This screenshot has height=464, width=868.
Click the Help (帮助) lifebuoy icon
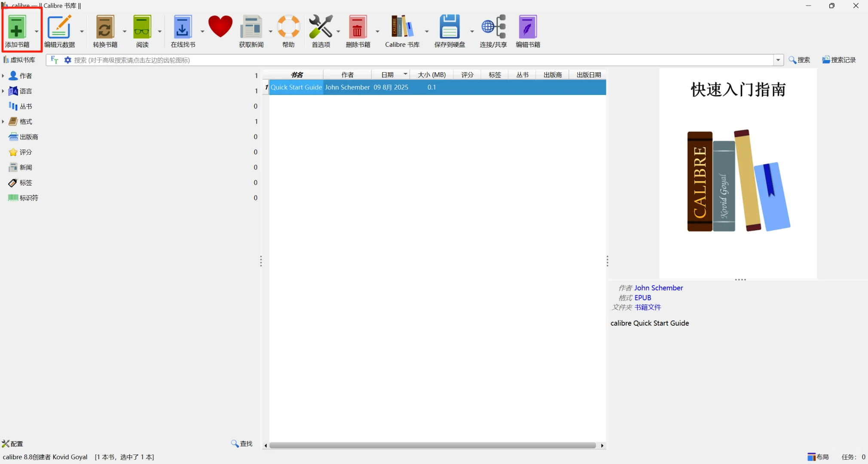(x=288, y=27)
